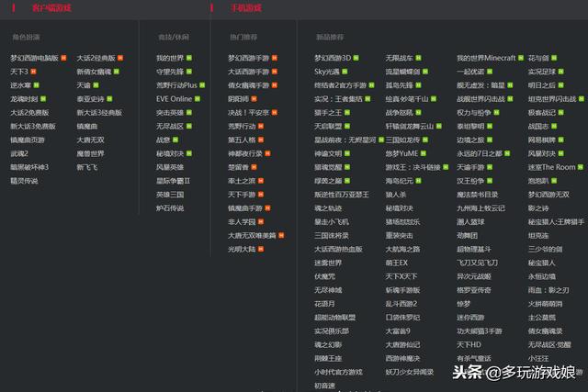
Task: Select the 游戏王：决斗链接 entry
Action: (x=413, y=167)
